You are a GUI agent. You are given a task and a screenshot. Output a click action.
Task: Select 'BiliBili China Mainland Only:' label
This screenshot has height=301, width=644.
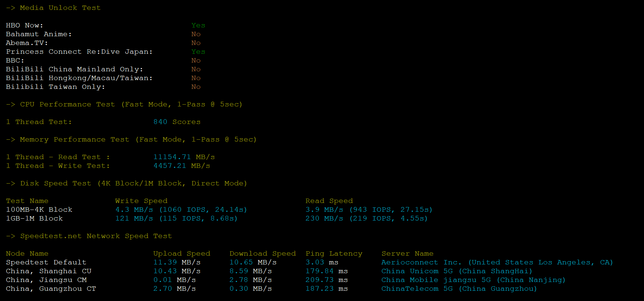click(75, 69)
